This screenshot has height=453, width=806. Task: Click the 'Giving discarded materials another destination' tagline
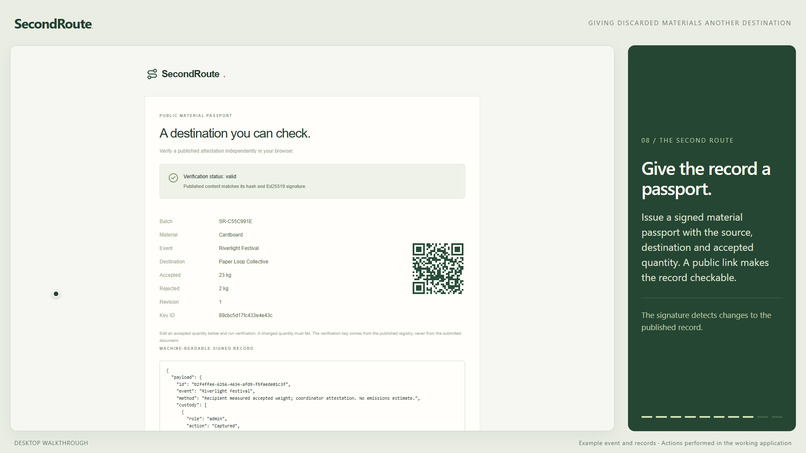(689, 23)
